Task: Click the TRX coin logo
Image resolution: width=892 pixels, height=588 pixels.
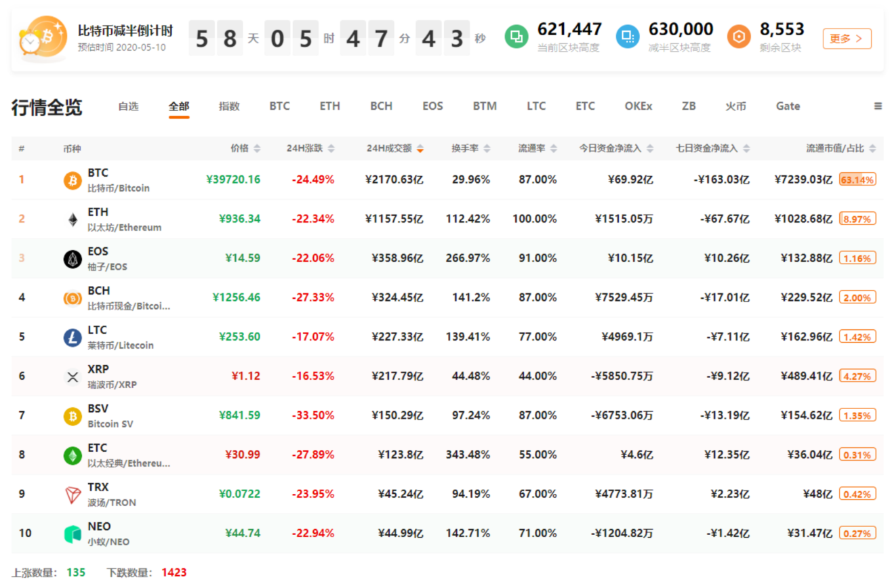Action: (x=73, y=495)
